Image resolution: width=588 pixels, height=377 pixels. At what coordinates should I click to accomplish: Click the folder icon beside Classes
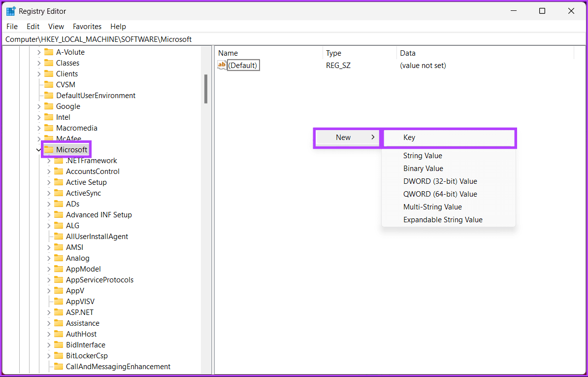pos(49,63)
